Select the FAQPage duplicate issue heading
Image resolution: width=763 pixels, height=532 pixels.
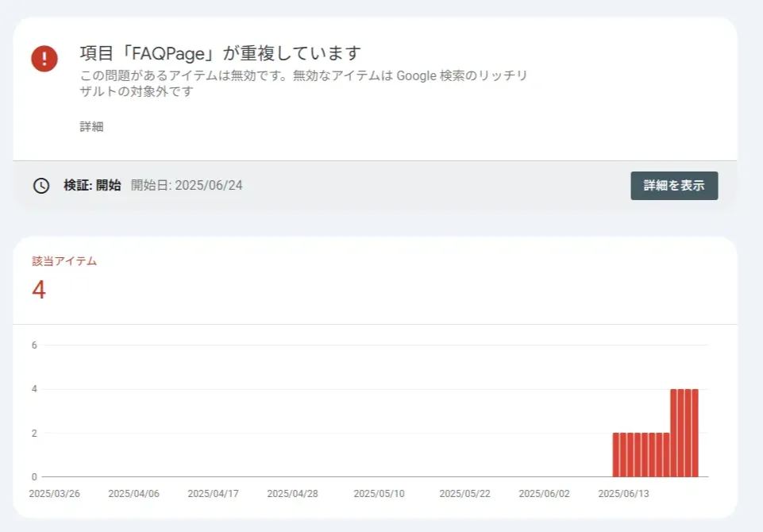point(219,52)
